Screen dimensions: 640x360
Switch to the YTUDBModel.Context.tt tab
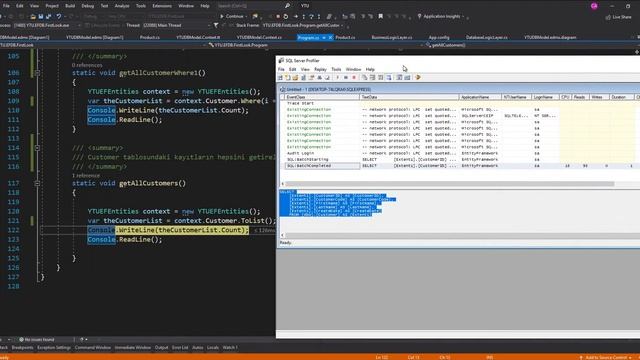pos(198,37)
